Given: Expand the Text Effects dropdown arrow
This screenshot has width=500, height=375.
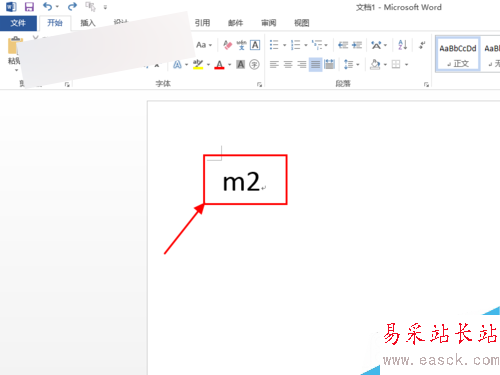Looking at the screenshot, I should tap(186, 65).
